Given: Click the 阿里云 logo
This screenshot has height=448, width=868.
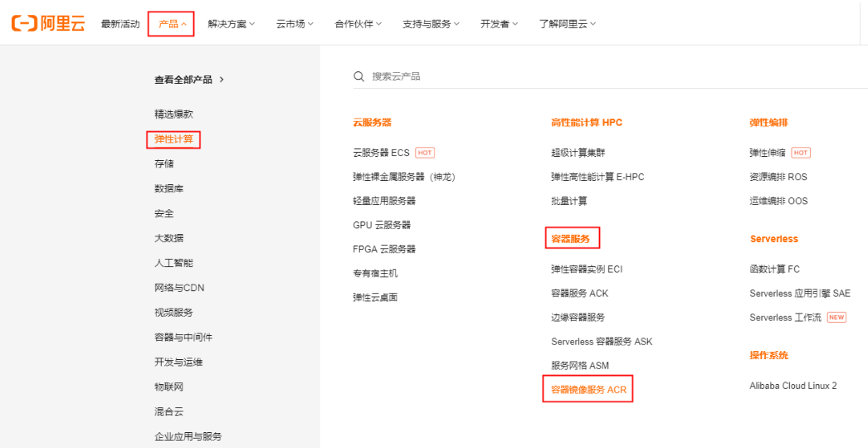Looking at the screenshot, I should (x=48, y=23).
